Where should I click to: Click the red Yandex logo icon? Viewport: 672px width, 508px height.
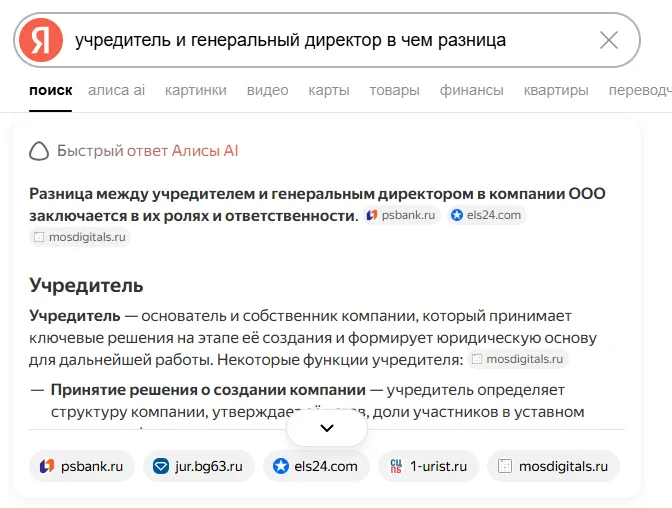pyautogui.click(x=41, y=40)
